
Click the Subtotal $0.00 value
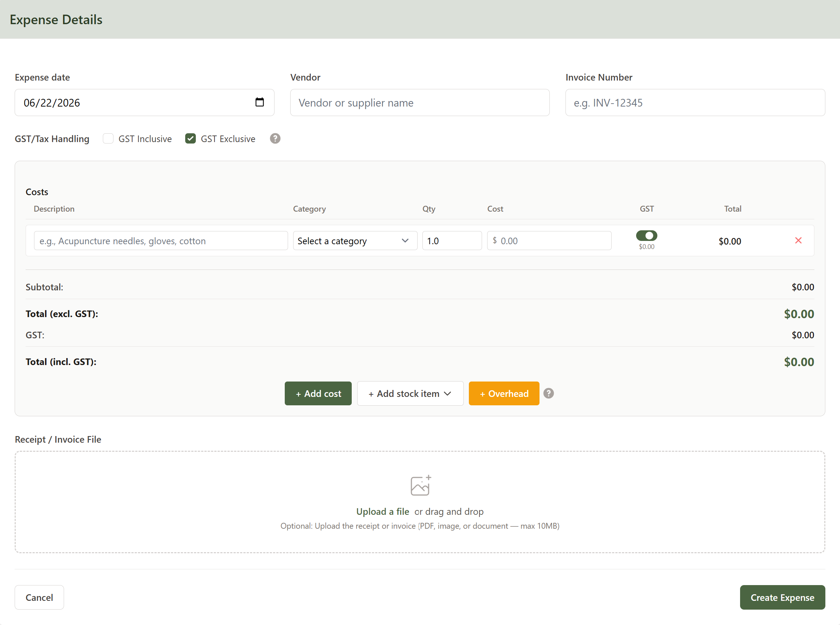coord(803,287)
